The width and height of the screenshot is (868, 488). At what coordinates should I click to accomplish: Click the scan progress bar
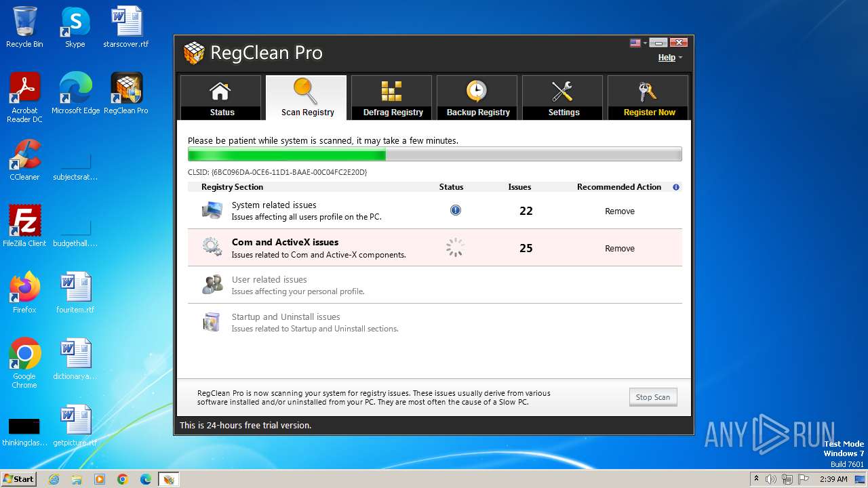click(x=435, y=155)
